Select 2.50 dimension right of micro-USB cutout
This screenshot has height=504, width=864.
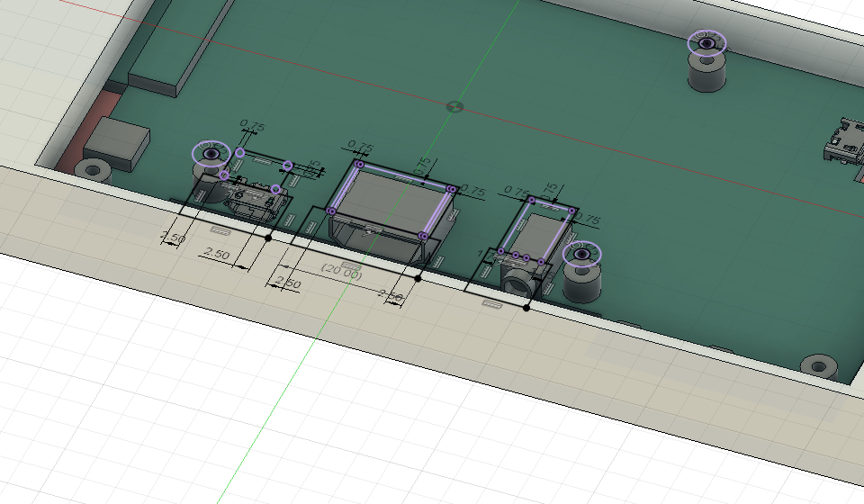pos(216,254)
